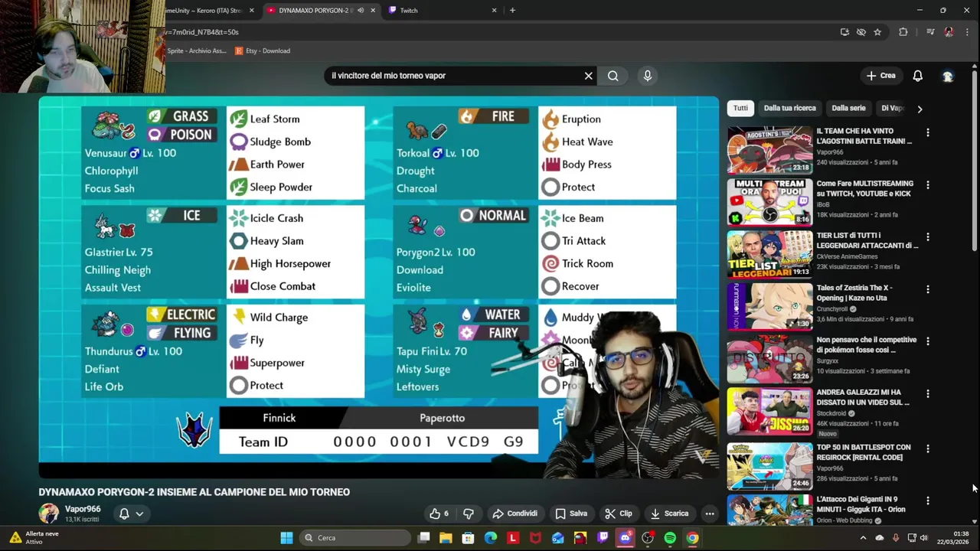Open the Windows Start menu
Viewport: 980px width, 551px height.
point(286,538)
